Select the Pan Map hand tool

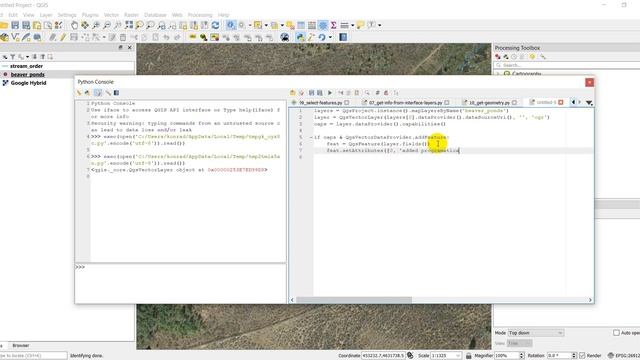coord(74,25)
